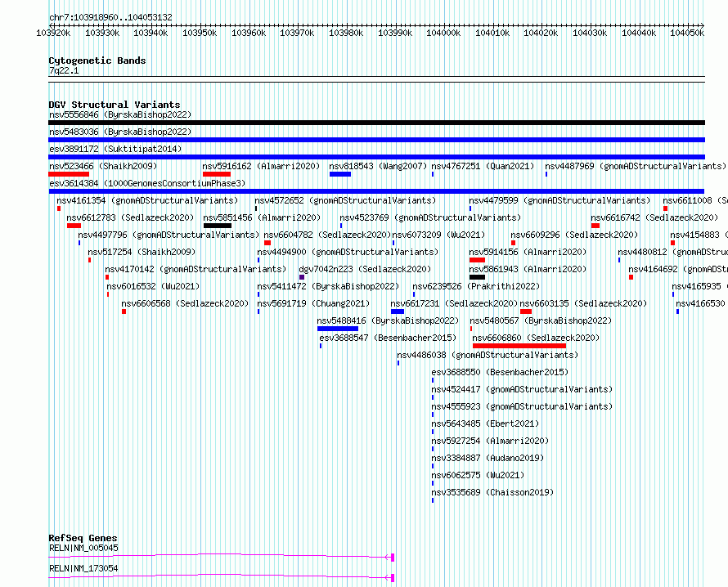
Task: Click the magenta exon box of RELN NM_005045
Action: [x=393, y=558]
